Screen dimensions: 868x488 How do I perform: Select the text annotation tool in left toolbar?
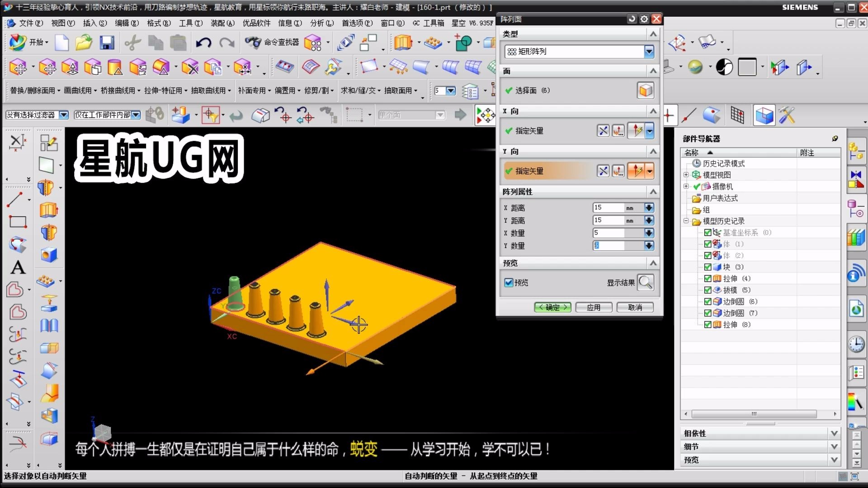(18, 267)
